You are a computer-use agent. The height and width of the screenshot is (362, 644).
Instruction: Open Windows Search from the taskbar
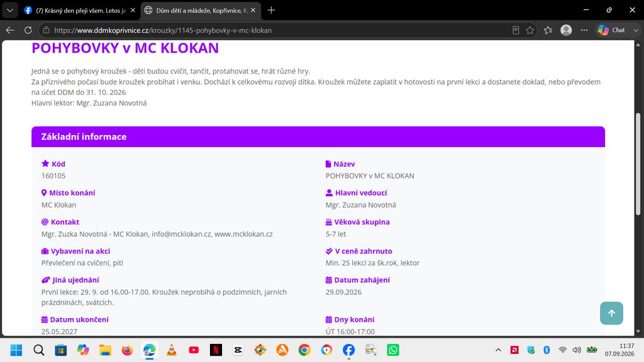[x=38, y=350]
